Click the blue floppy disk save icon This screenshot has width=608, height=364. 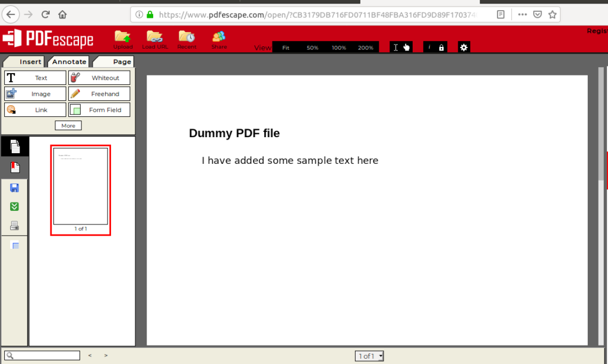[x=14, y=188]
